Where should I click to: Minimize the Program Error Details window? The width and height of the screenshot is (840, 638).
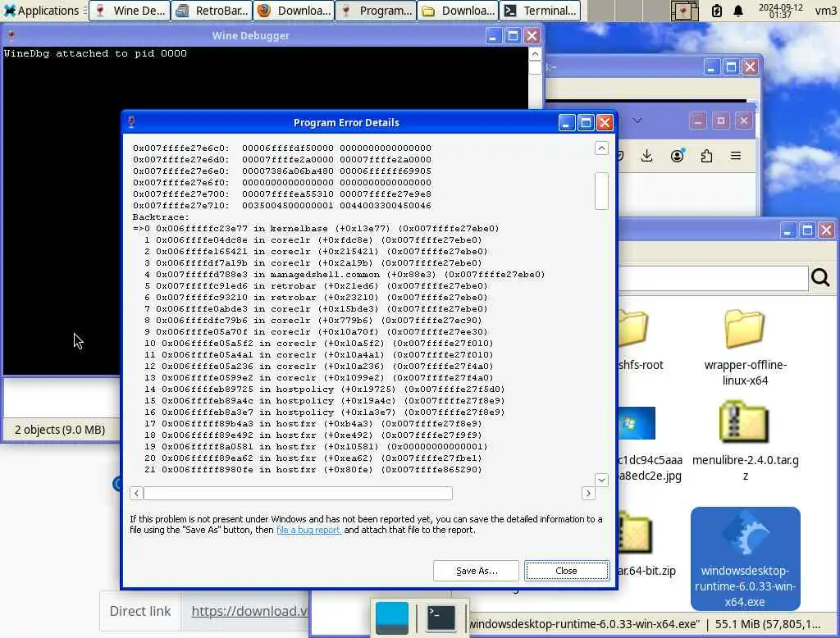(566, 123)
